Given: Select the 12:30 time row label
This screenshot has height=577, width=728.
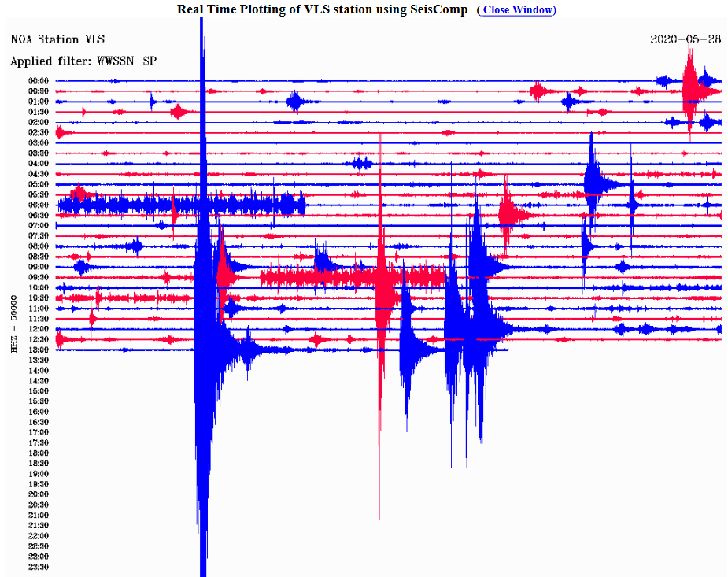Looking at the screenshot, I should pyautogui.click(x=39, y=339).
